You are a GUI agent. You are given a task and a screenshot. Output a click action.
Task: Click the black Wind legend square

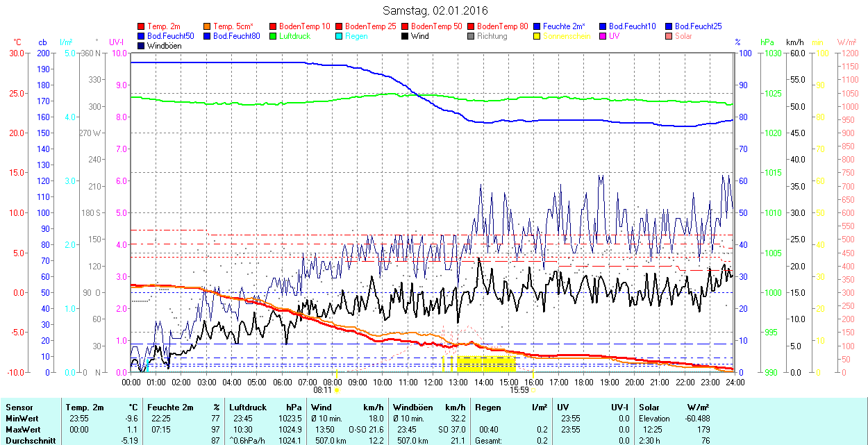coord(405,36)
